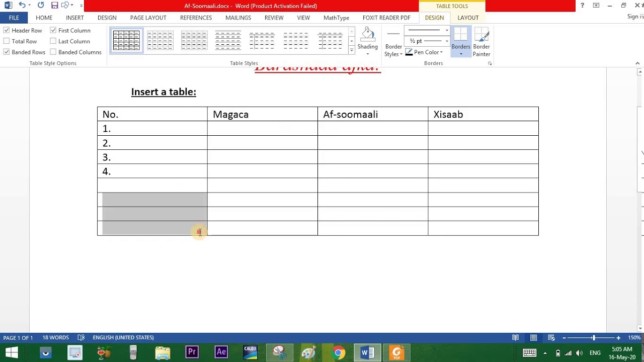Image resolution: width=644 pixels, height=362 pixels.
Task: Click ENGLISH (UNITED STATES) language indicator
Action: 123,338
